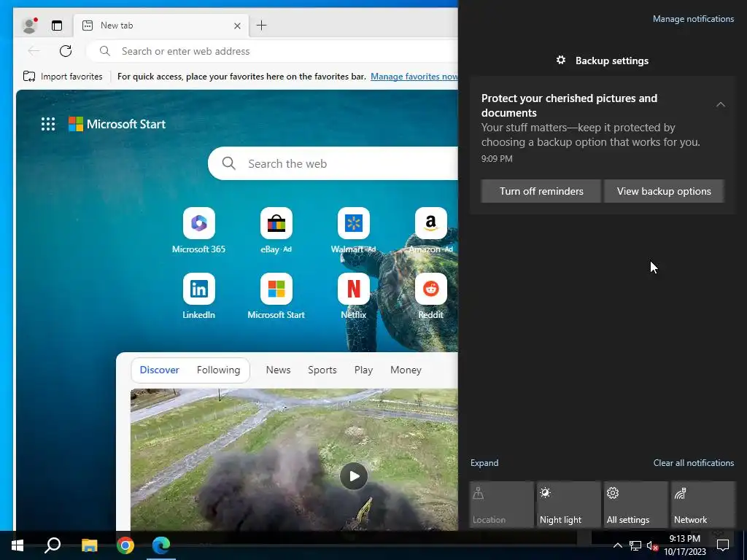This screenshot has width=747, height=560.
Task: Open the taskbar clock and date
Action: click(684, 545)
